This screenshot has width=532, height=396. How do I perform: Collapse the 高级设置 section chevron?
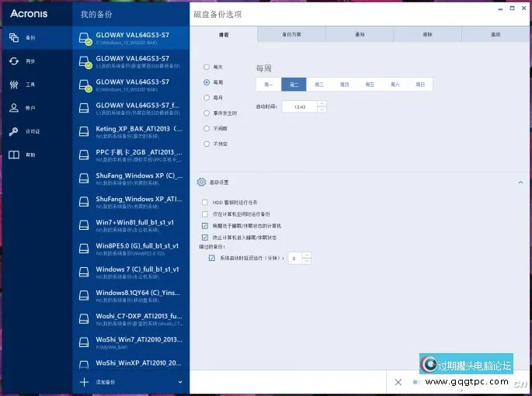(520, 182)
